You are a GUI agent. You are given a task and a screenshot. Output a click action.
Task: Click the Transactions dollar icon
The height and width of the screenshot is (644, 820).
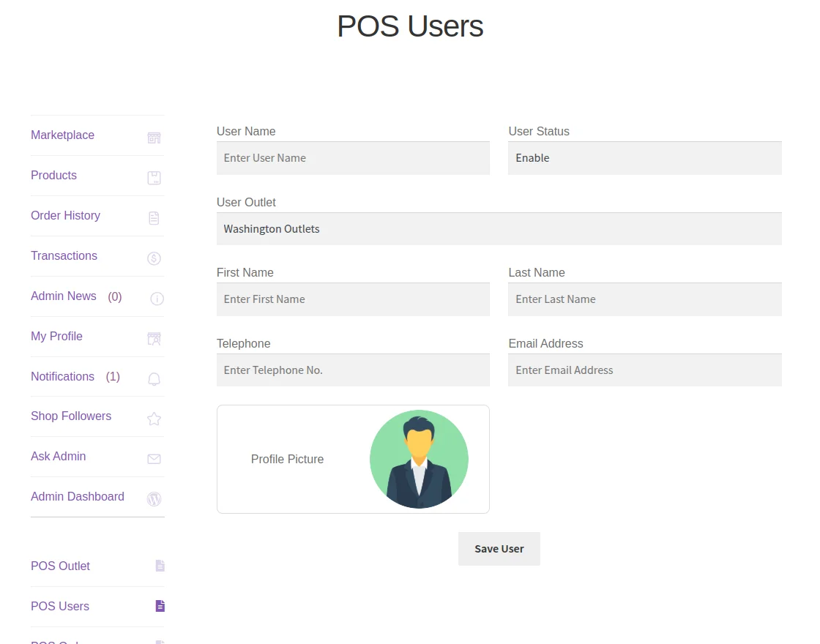click(154, 258)
